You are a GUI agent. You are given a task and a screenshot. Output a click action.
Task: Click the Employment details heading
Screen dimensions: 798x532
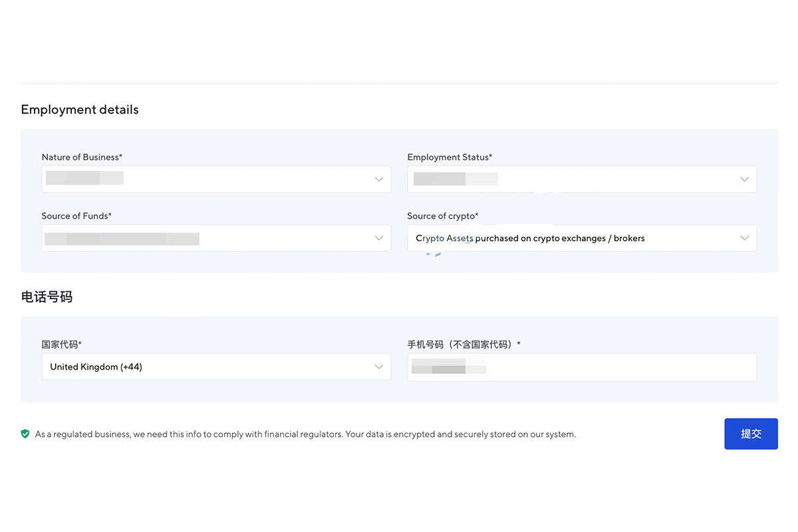click(80, 110)
